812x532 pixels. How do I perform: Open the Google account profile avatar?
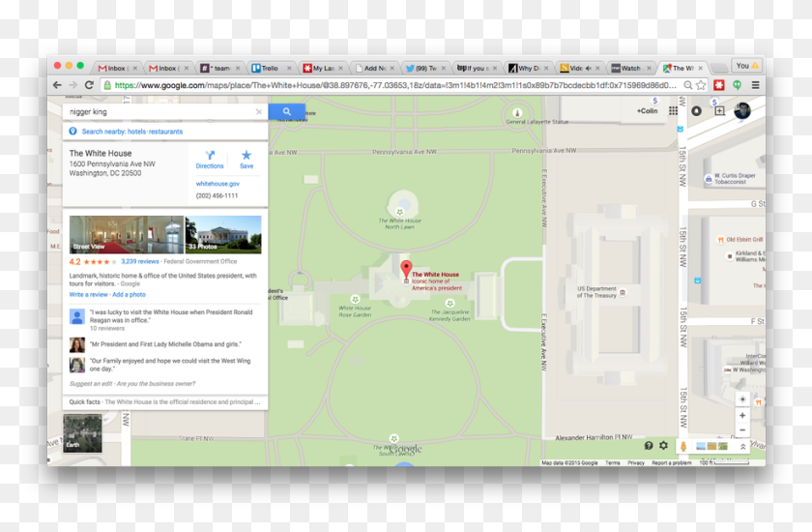[x=742, y=110]
